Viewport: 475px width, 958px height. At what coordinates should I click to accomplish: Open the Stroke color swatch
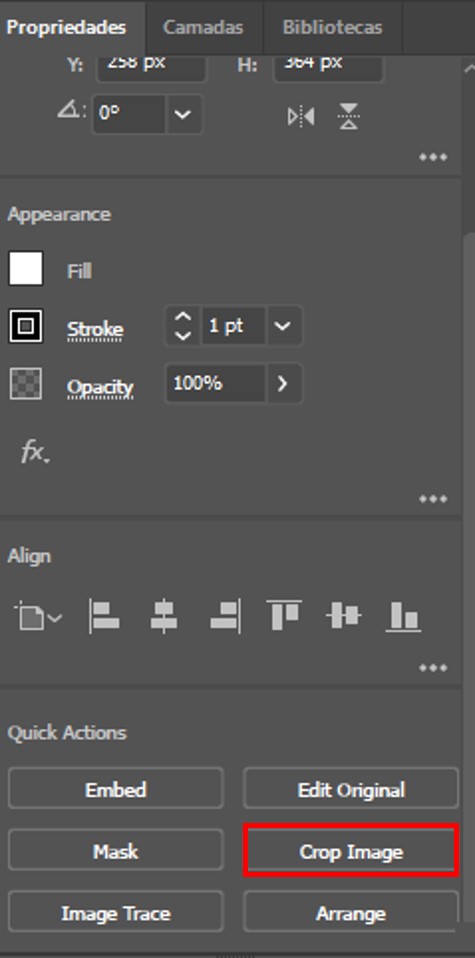(26, 326)
